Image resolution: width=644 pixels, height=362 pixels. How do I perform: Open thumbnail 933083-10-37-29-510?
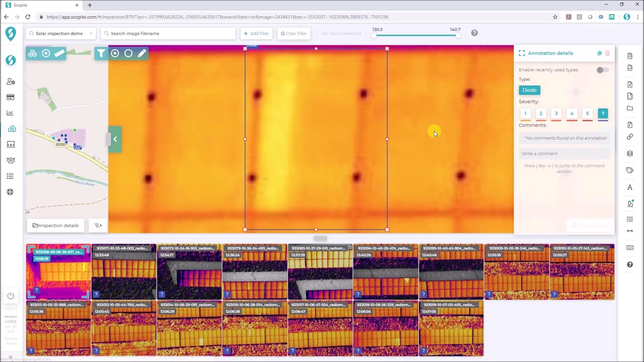click(x=320, y=272)
